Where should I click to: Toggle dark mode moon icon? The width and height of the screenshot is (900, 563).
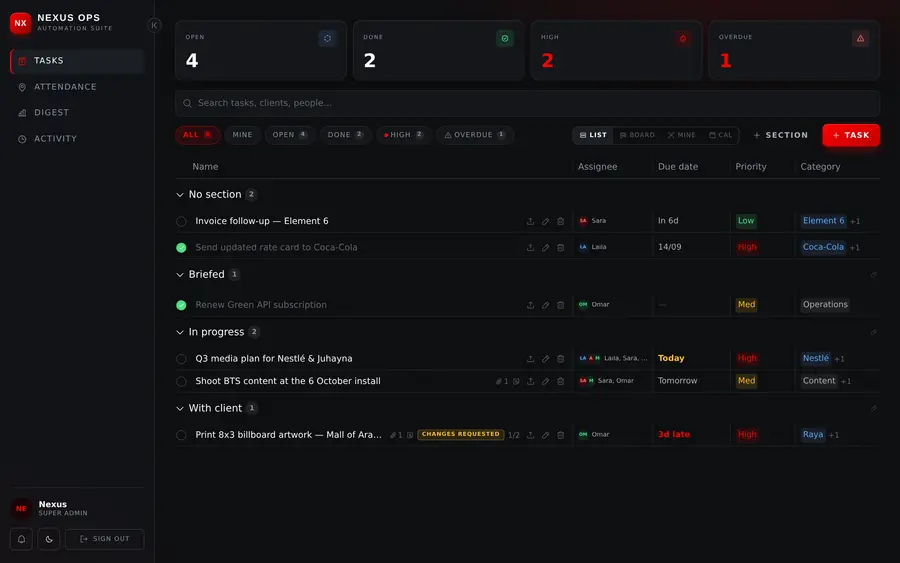(x=49, y=539)
